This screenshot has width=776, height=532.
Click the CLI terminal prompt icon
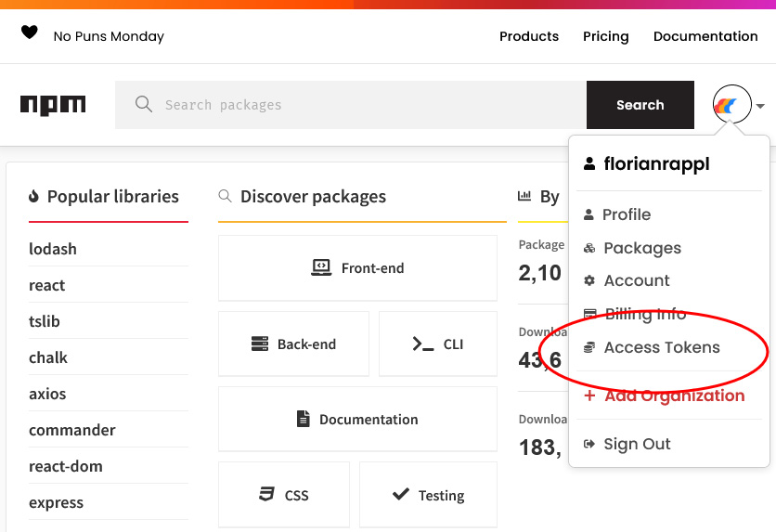(x=423, y=344)
